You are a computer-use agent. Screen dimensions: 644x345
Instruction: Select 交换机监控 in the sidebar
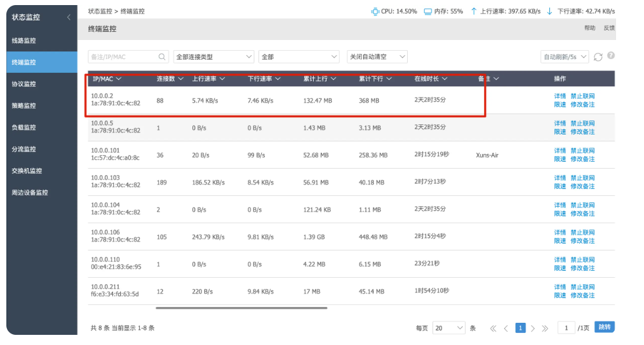coord(27,171)
